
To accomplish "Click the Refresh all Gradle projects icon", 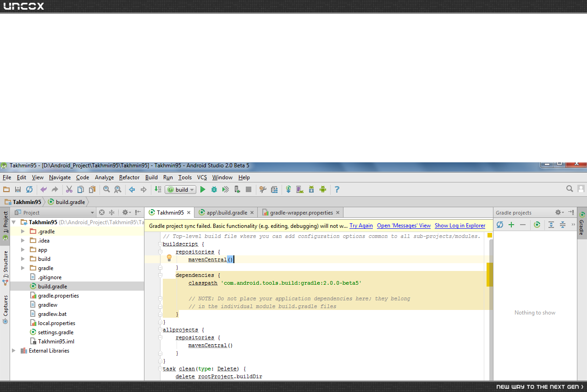I will click(500, 225).
